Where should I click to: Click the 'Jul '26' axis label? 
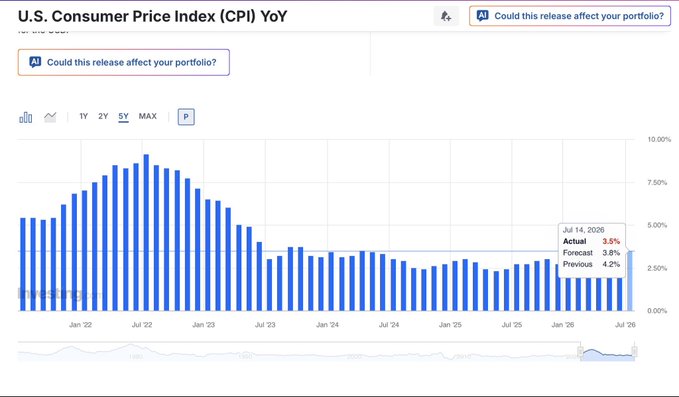[625, 325]
